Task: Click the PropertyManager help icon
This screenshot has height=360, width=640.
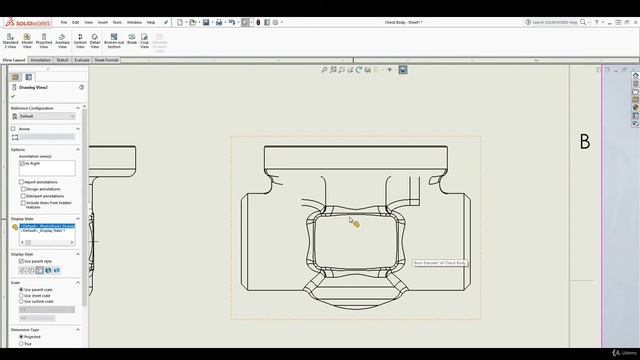Action: pos(82,87)
